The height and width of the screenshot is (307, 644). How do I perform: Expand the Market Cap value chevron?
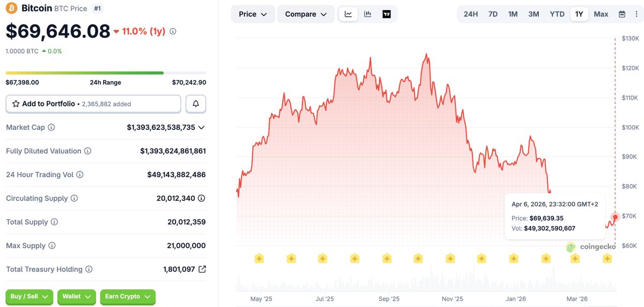[x=202, y=128]
